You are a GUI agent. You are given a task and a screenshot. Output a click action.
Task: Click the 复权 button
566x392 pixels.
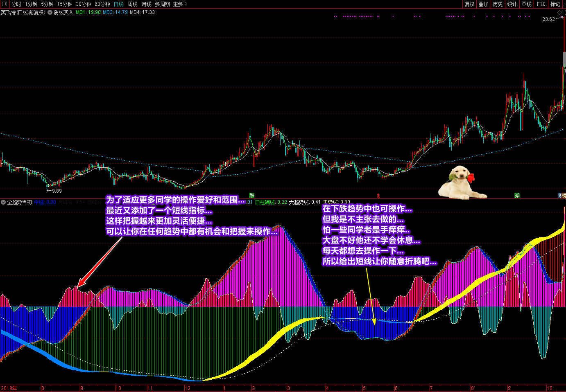pyautogui.click(x=469, y=4)
